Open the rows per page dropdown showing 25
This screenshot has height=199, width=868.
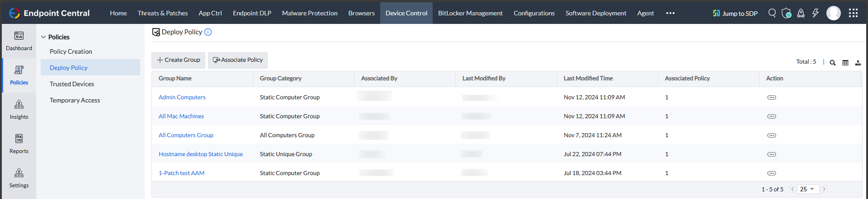(808, 189)
